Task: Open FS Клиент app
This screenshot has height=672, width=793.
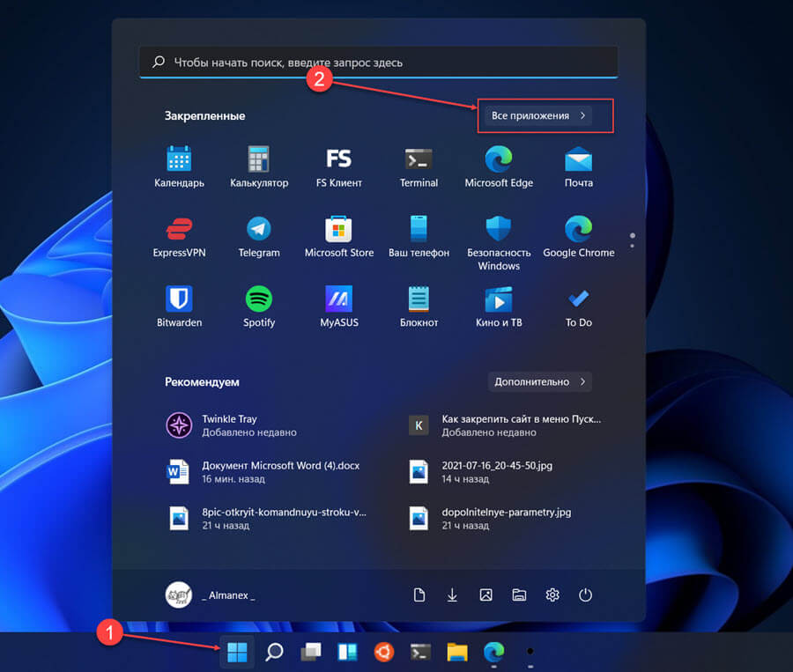Action: [339, 166]
